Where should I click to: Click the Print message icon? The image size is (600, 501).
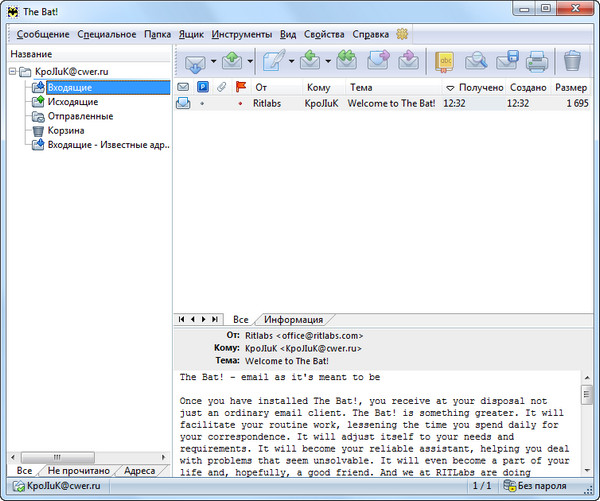coord(536,61)
